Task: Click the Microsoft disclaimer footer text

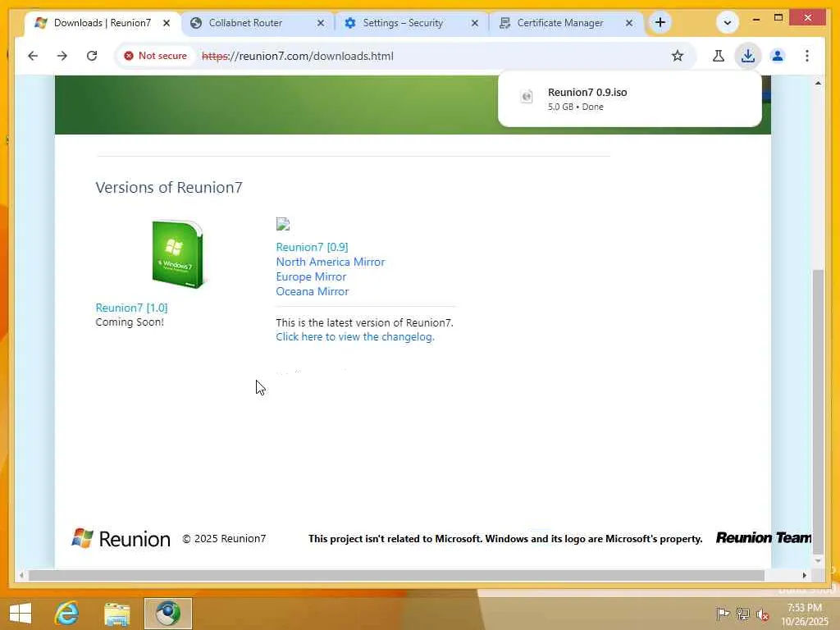Action: pos(505,539)
